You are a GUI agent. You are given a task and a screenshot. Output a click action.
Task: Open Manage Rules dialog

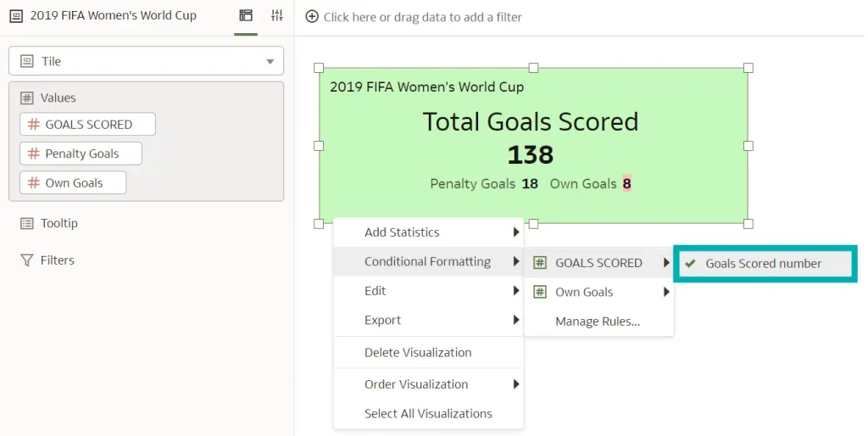pyautogui.click(x=598, y=321)
